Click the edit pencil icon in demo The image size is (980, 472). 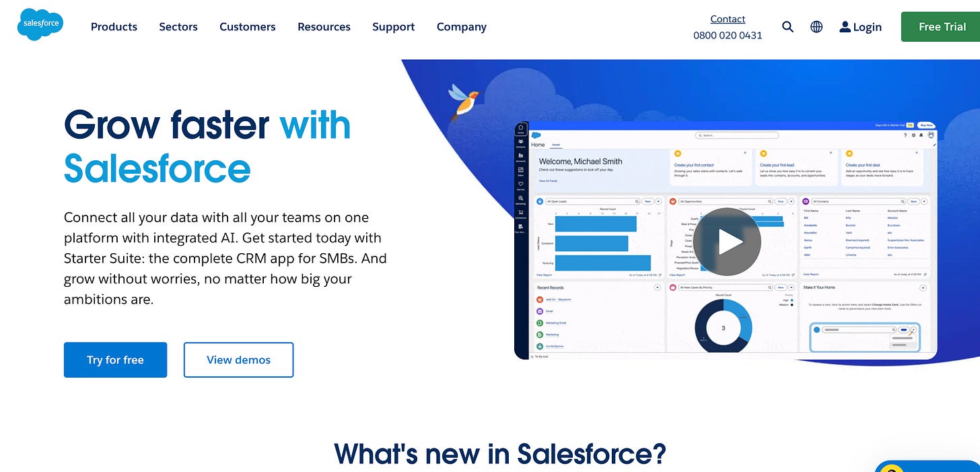934,145
